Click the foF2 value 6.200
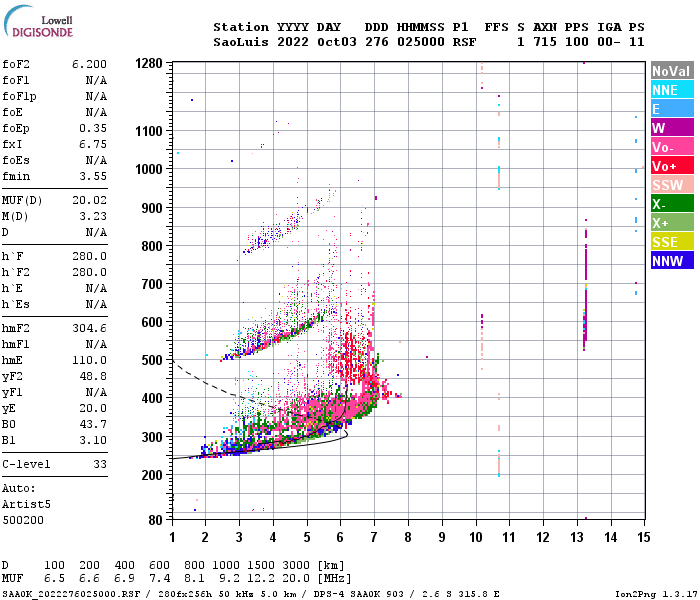The image size is (700, 600). pyautogui.click(x=89, y=64)
